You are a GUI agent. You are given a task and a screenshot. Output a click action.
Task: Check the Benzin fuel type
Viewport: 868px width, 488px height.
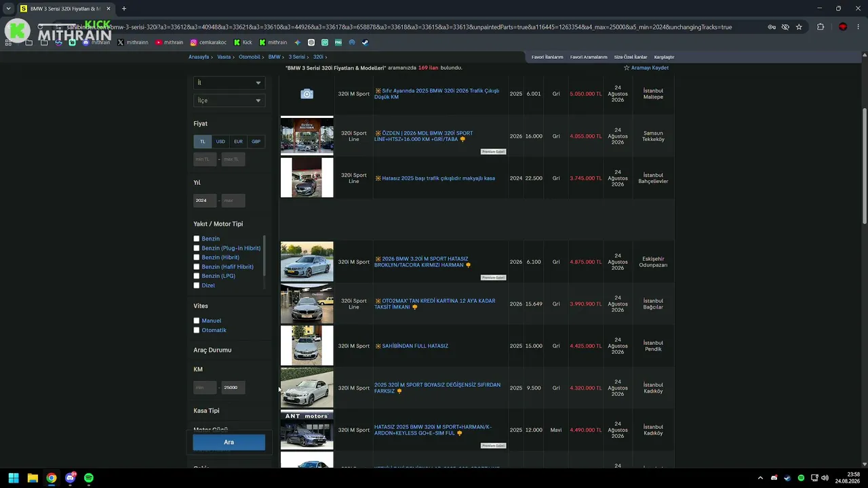point(197,239)
